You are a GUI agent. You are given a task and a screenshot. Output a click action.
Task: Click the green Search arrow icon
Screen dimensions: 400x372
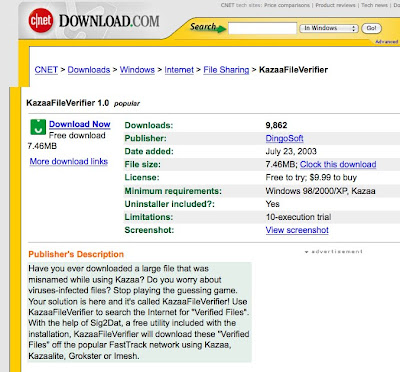(221, 30)
